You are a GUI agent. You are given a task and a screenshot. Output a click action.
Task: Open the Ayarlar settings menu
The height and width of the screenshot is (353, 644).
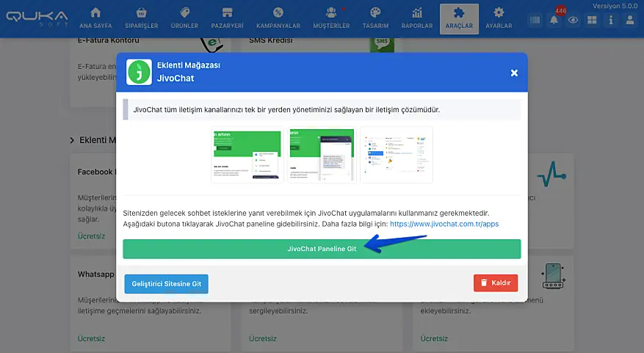499,18
